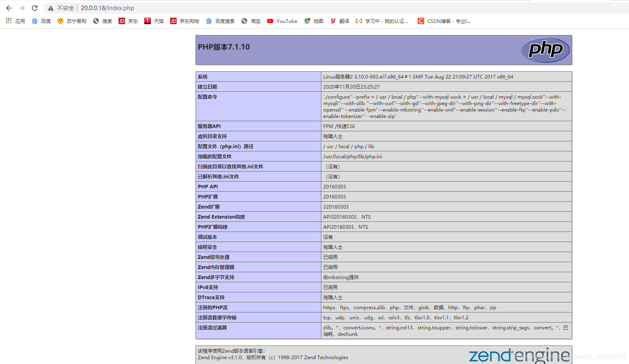Open the CSDN博客 bookmark

444,21
